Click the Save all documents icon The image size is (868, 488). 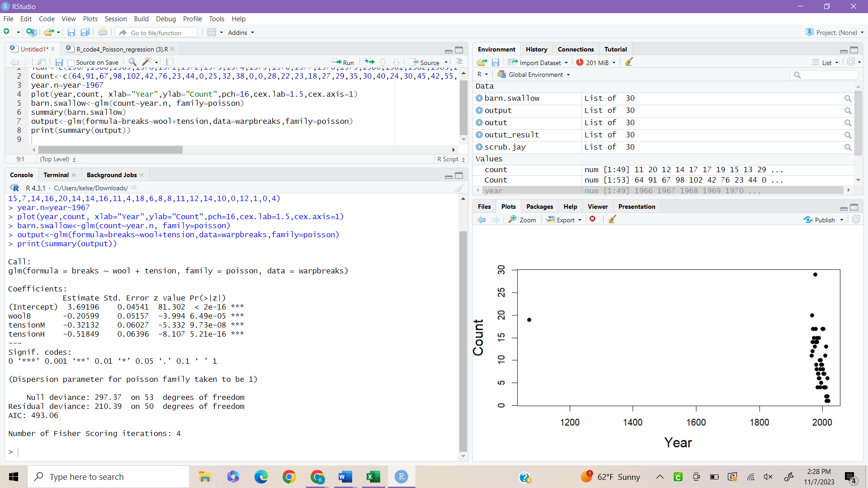tap(85, 33)
